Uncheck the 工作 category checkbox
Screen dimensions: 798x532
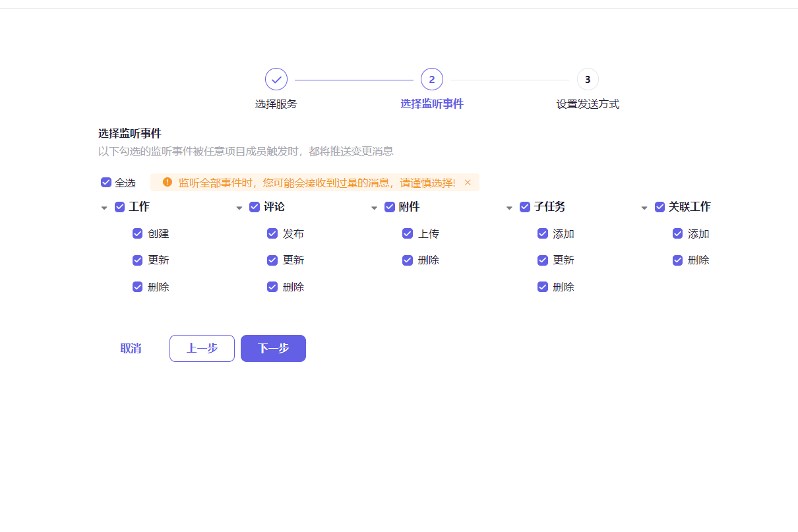119,206
